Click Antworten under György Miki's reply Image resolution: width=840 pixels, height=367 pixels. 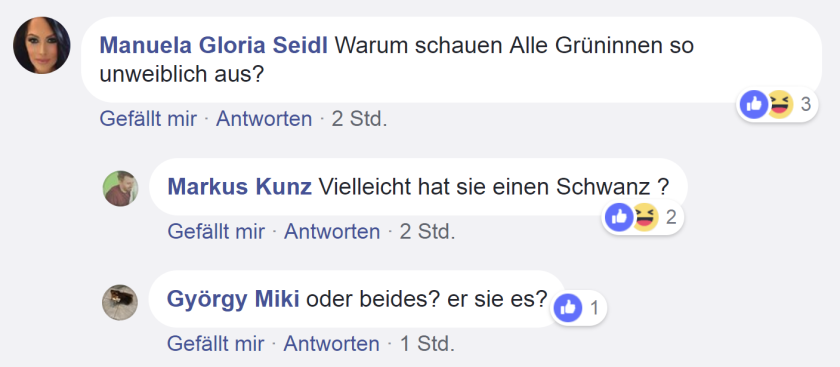point(332,344)
